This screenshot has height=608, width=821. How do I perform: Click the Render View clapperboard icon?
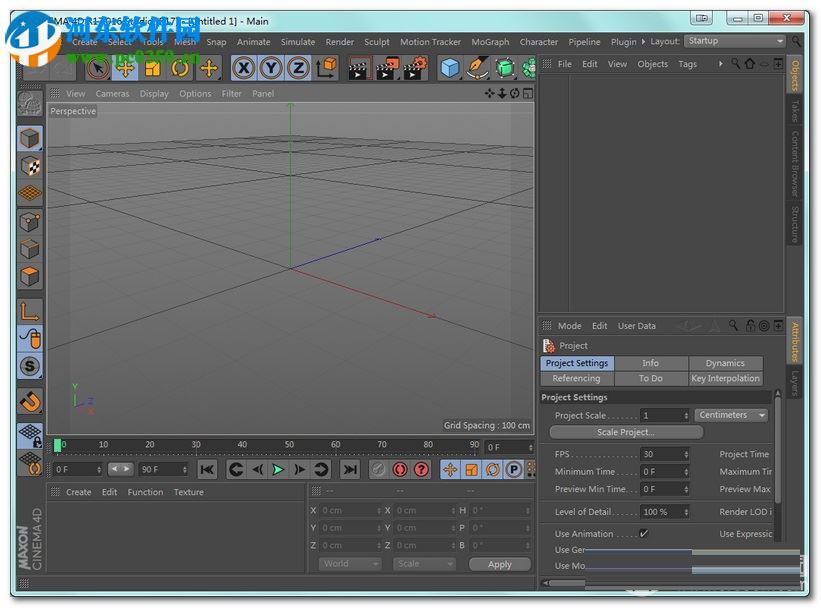point(356,68)
